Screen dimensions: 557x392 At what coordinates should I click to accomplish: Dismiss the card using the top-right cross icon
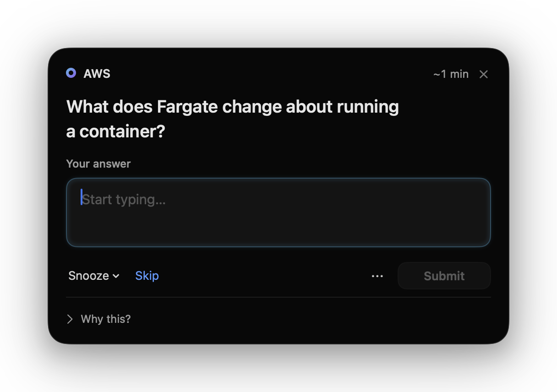484,74
